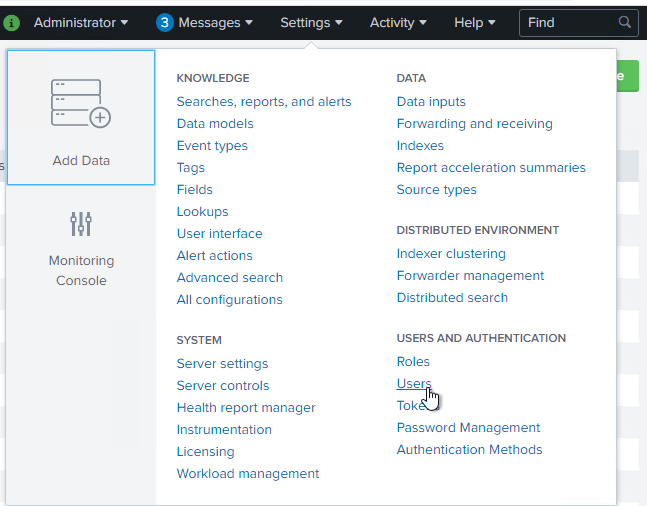This screenshot has height=506, width=647.
Task: Open Searches, reports, and alerts
Action: (264, 101)
